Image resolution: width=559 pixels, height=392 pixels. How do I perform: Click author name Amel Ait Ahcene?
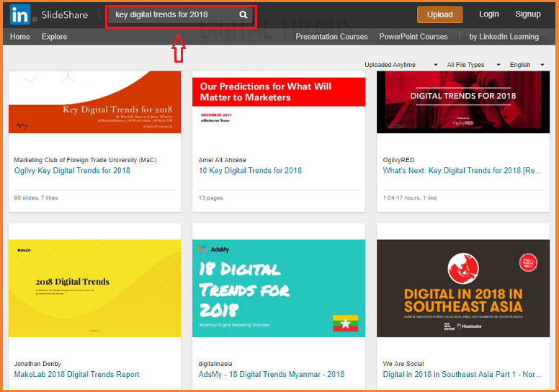222,160
